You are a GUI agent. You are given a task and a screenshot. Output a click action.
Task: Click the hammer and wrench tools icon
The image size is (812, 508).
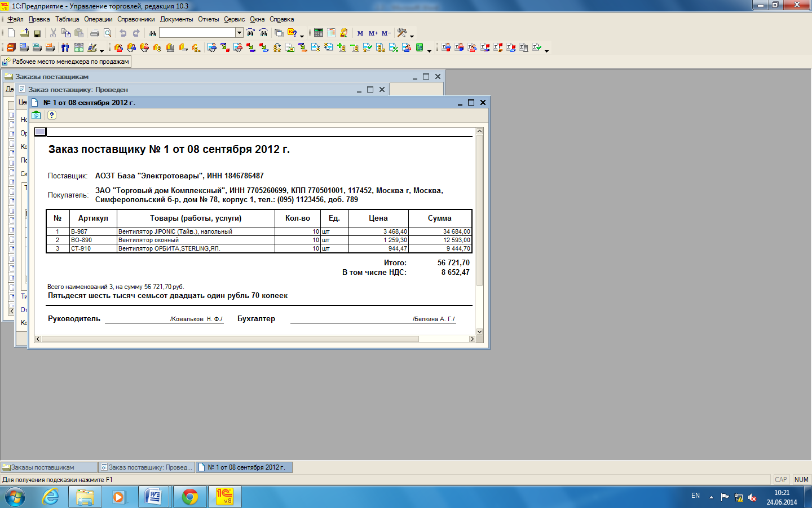pyautogui.click(x=402, y=33)
